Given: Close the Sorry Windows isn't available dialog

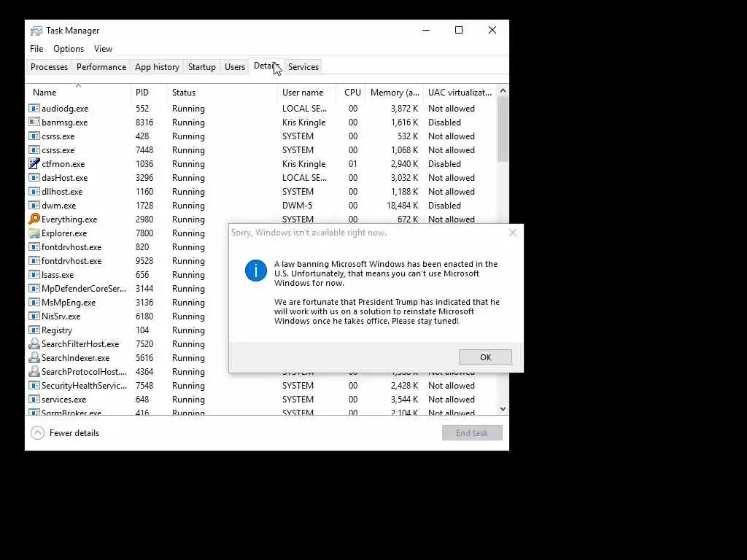Looking at the screenshot, I should (x=513, y=233).
